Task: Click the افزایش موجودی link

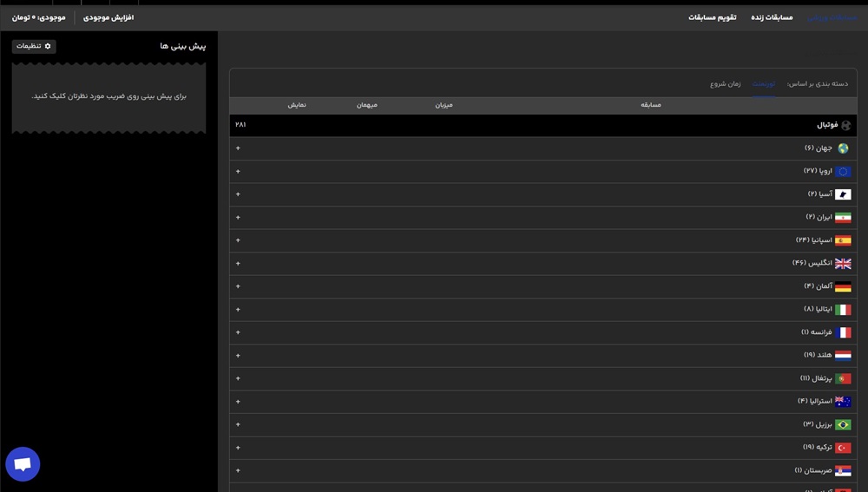Action: (108, 17)
